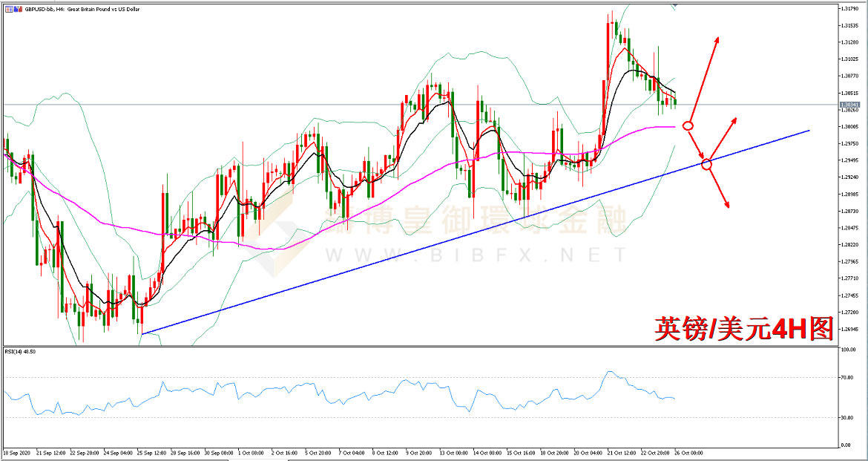Select the lower red circle on the trendline
Screen dimensions: 868x461
tap(706, 164)
